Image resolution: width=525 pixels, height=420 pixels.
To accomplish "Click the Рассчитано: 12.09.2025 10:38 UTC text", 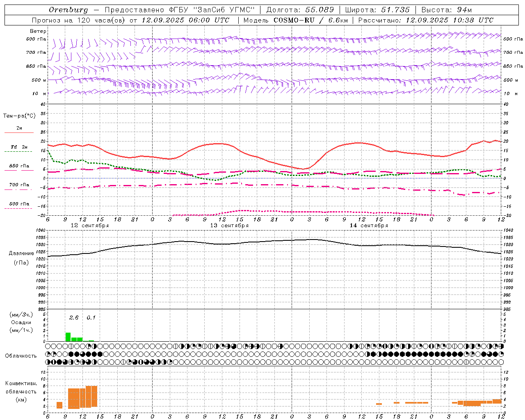I will pos(426,20).
